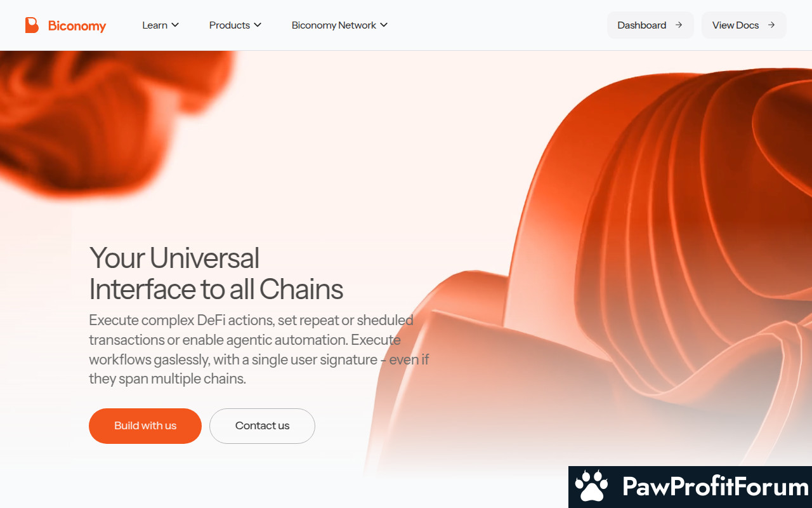Click the Build with us button
Screen dimensions: 812x508
point(145,426)
